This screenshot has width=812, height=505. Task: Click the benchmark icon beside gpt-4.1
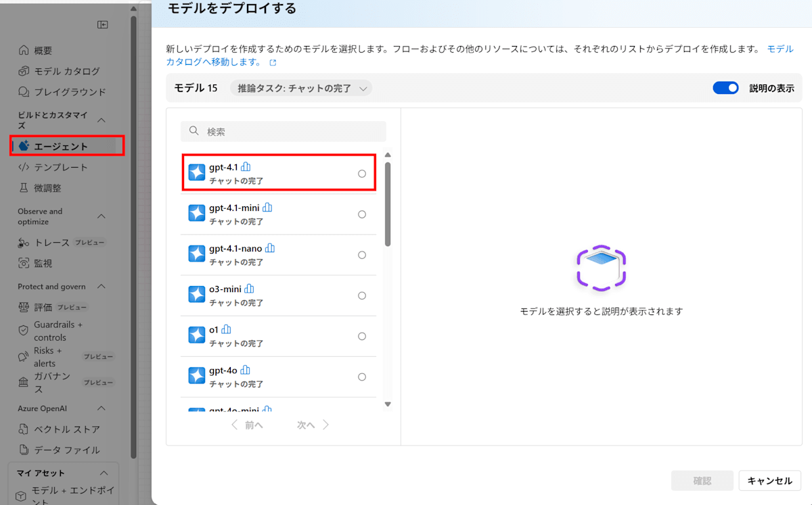[246, 166]
